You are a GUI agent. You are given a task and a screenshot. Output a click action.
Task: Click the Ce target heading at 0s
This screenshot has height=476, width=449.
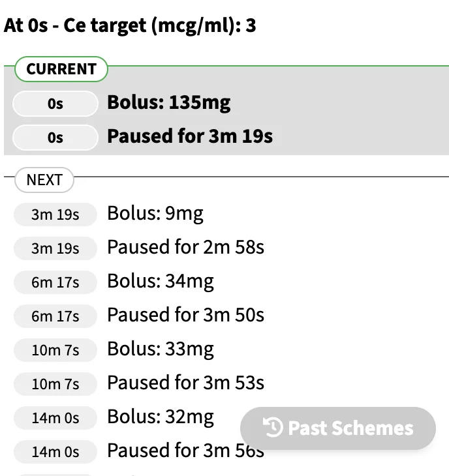tap(130, 25)
